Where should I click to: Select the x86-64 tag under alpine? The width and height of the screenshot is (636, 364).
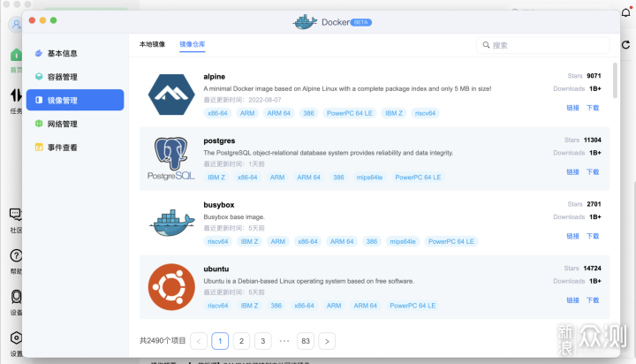pyautogui.click(x=217, y=113)
